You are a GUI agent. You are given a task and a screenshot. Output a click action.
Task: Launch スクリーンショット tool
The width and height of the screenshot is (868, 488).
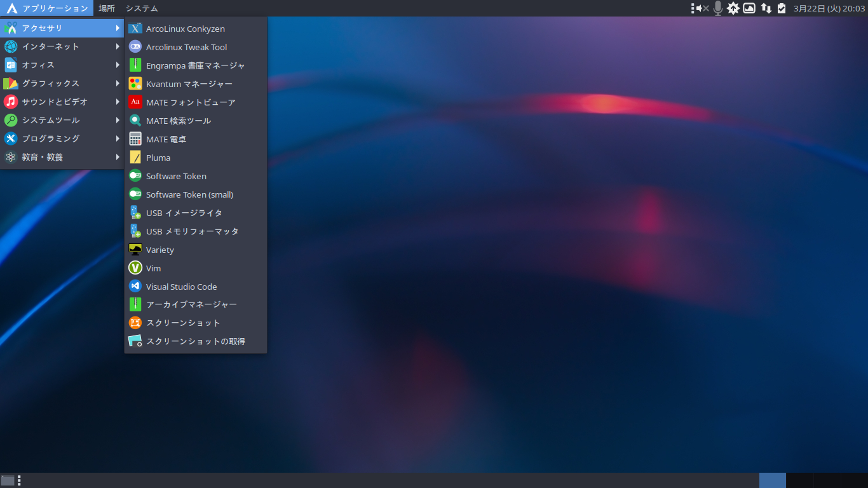click(196, 323)
